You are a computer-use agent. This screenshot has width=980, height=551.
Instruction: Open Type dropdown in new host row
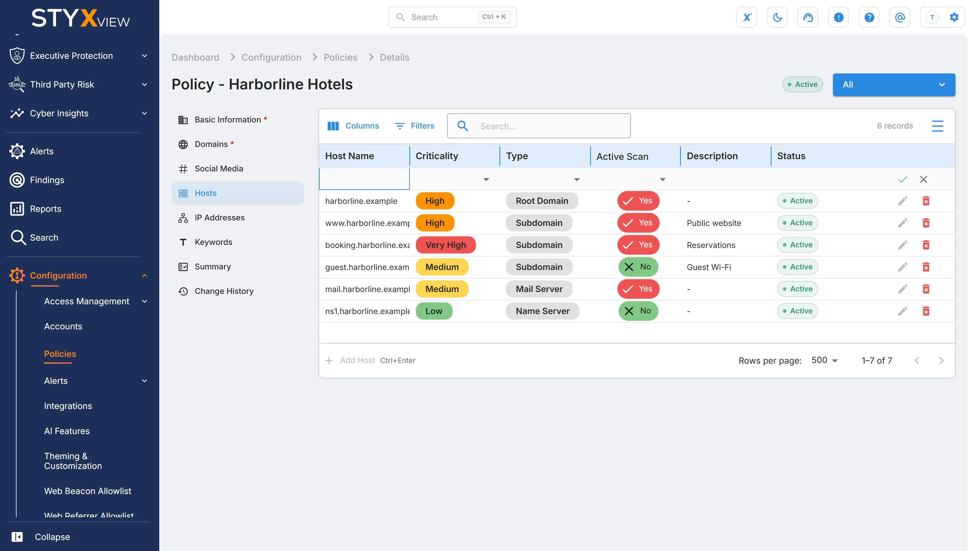pos(577,179)
